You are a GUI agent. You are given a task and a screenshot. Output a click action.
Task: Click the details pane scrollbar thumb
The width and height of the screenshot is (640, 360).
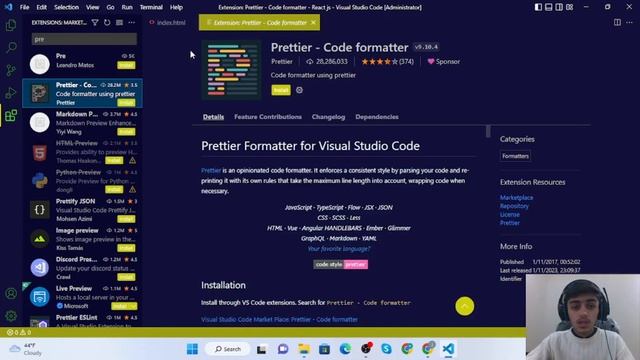point(488,131)
